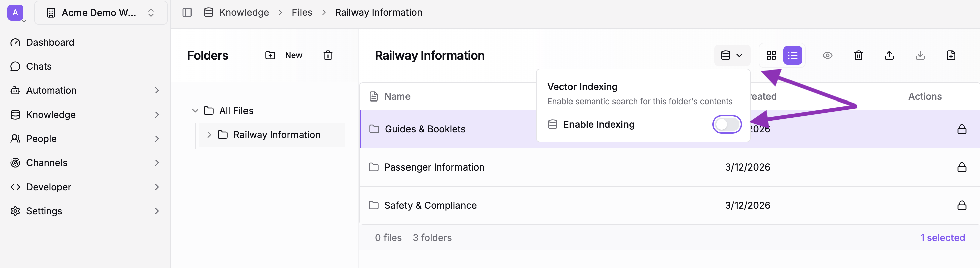Image resolution: width=980 pixels, height=268 pixels.
Task: Click the new file icon in the toolbar
Action: pyautogui.click(x=951, y=55)
